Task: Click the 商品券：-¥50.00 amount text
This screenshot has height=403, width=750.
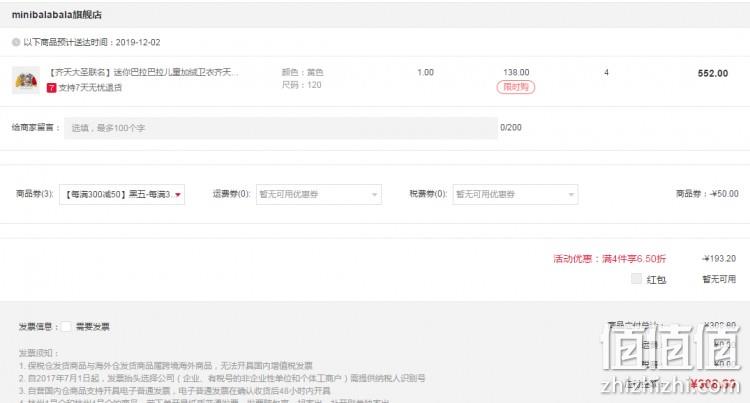Action: click(707, 194)
